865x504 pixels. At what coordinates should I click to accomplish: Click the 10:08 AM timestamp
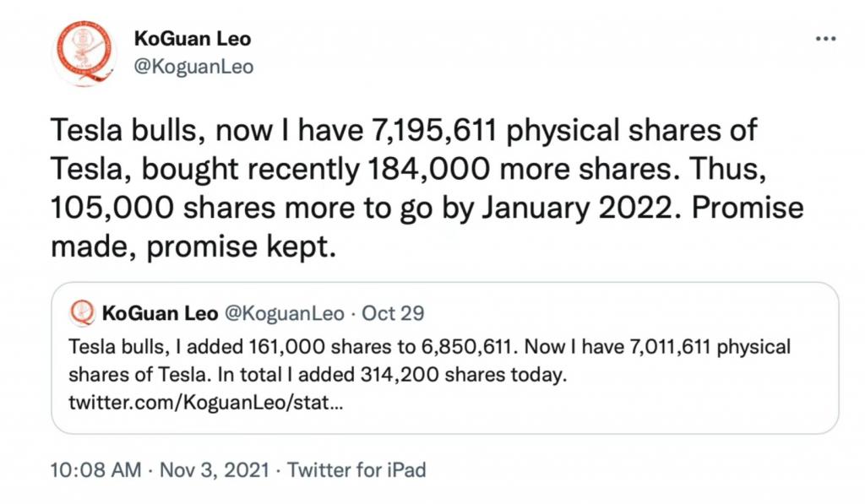(x=95, y=470)
